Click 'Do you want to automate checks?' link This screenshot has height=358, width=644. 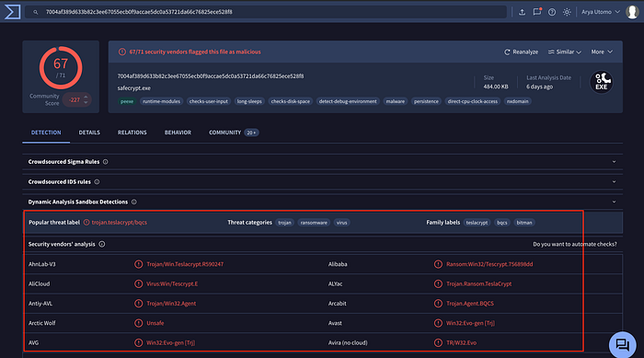tap(575, 244)
